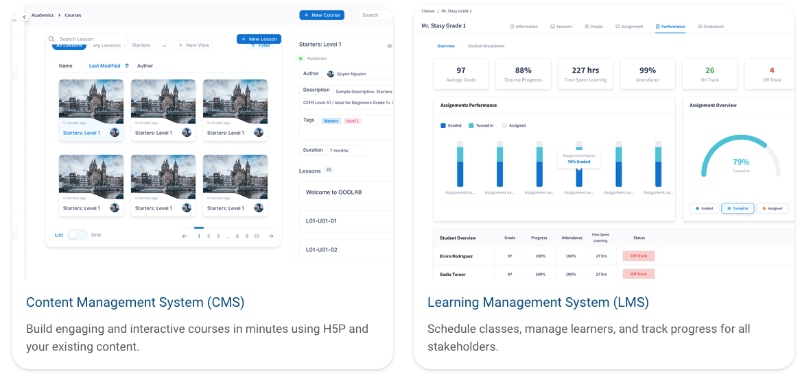Open the Learning Management System (LMS) heading
Image resolution: width=800 pixels, height=378 pixels.
538,303
